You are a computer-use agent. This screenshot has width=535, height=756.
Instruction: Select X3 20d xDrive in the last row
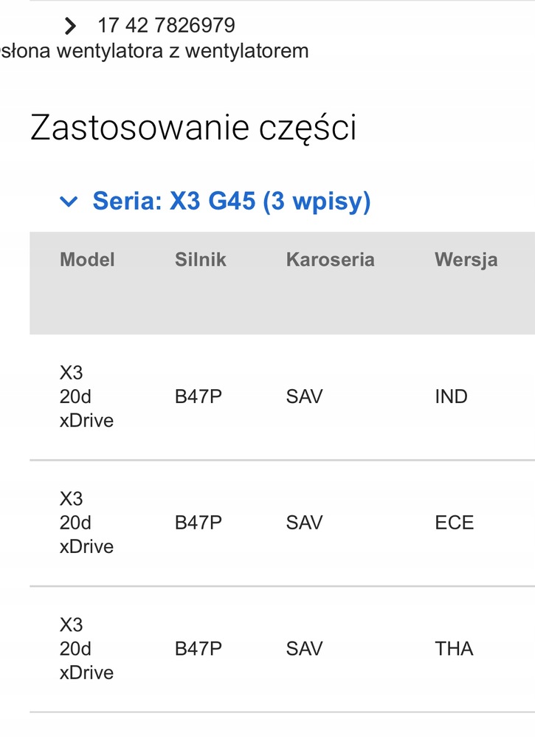point(86,648)
